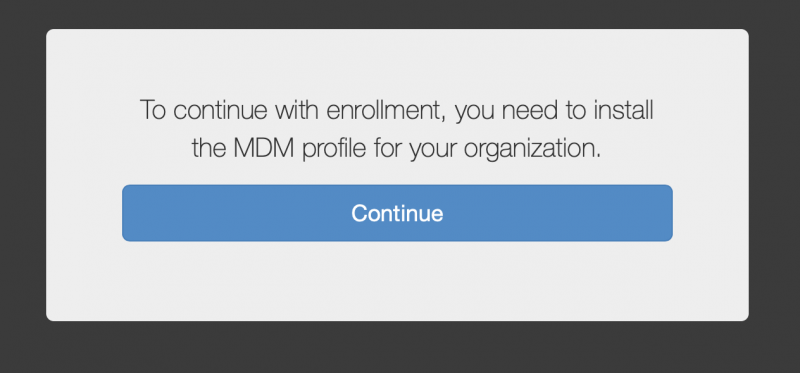Click empty dialog area below the Continue button

(x=397, y=281)
